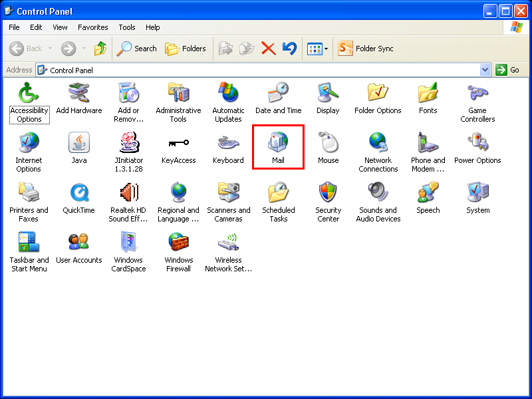Click the Search toolbar button
Viewport: 532px width, 399px height.
click(x=136, y=49)
